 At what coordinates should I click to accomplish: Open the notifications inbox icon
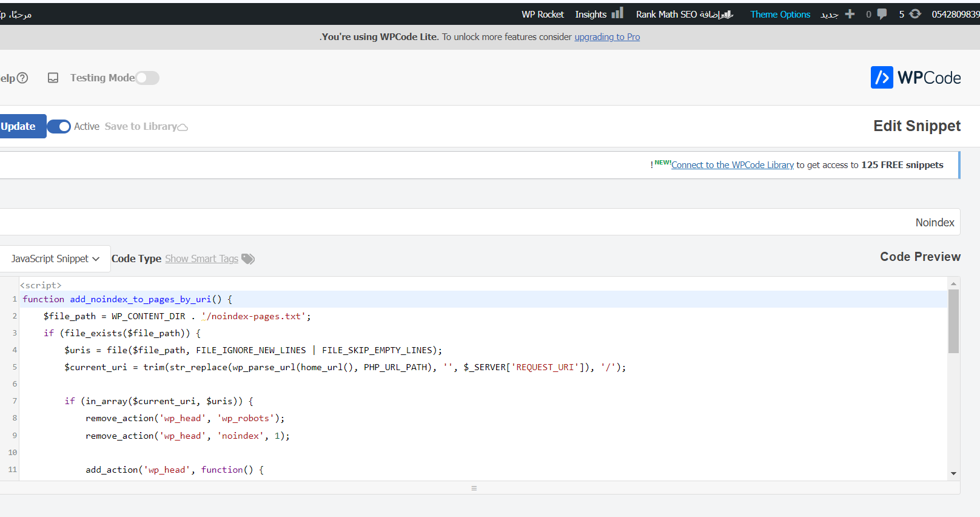coord(53,78)
